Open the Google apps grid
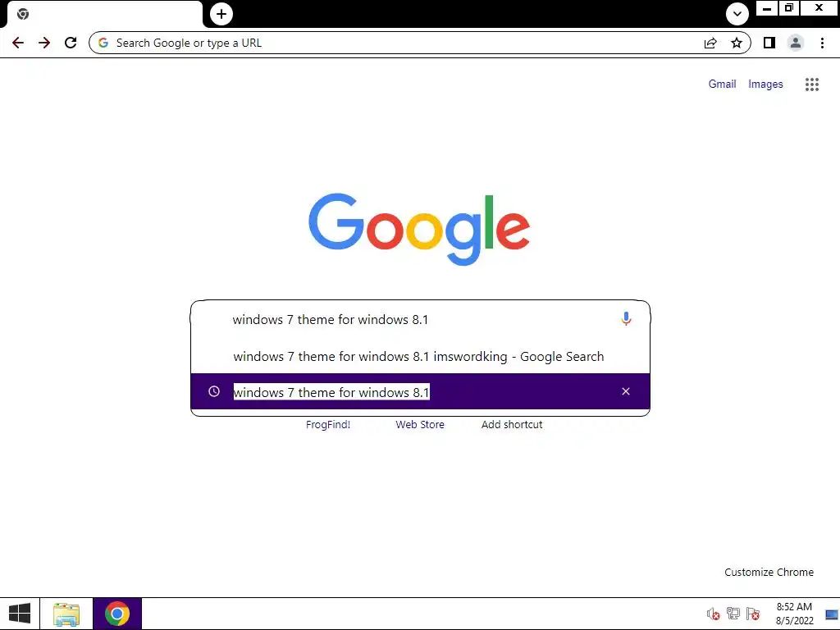Viewport: 840px width, 630px height. coord(812,84)
